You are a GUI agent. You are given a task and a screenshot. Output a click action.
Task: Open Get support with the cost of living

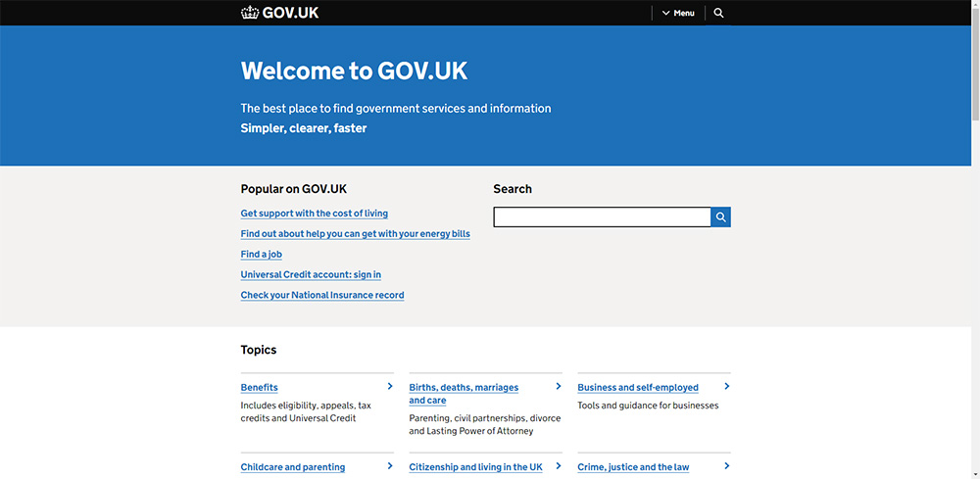(315, 214)
